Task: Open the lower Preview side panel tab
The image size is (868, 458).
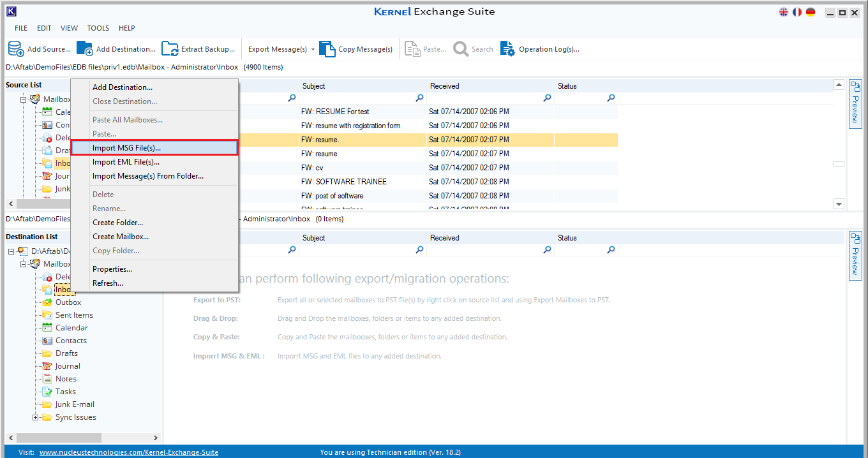Action: click(x=855, y=255)
